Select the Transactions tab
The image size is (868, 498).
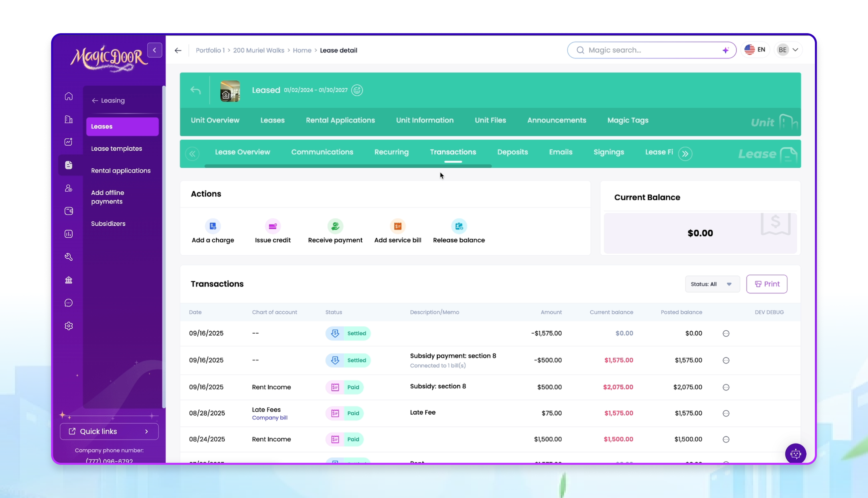point(453,152)
